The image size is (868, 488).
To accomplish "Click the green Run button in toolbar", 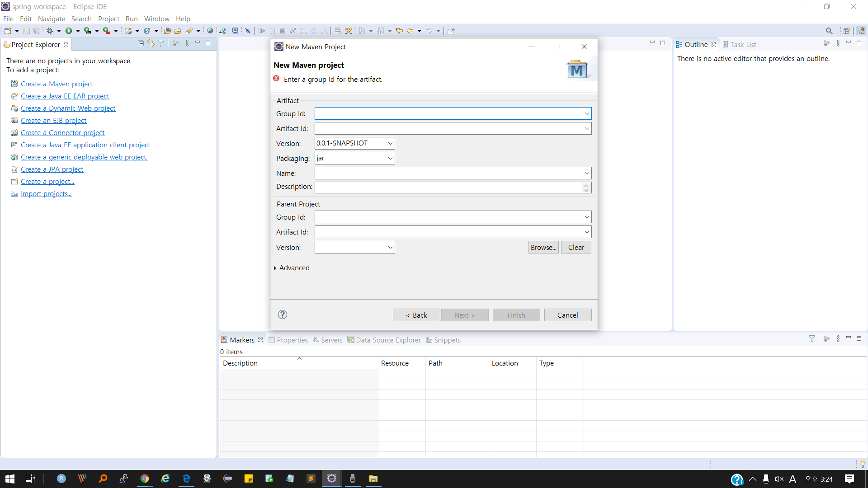I will (x=69, y=31).
